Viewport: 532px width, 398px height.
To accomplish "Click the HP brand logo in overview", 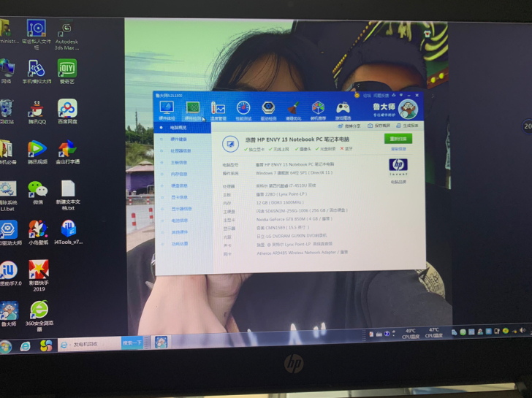I will [398, 165].
